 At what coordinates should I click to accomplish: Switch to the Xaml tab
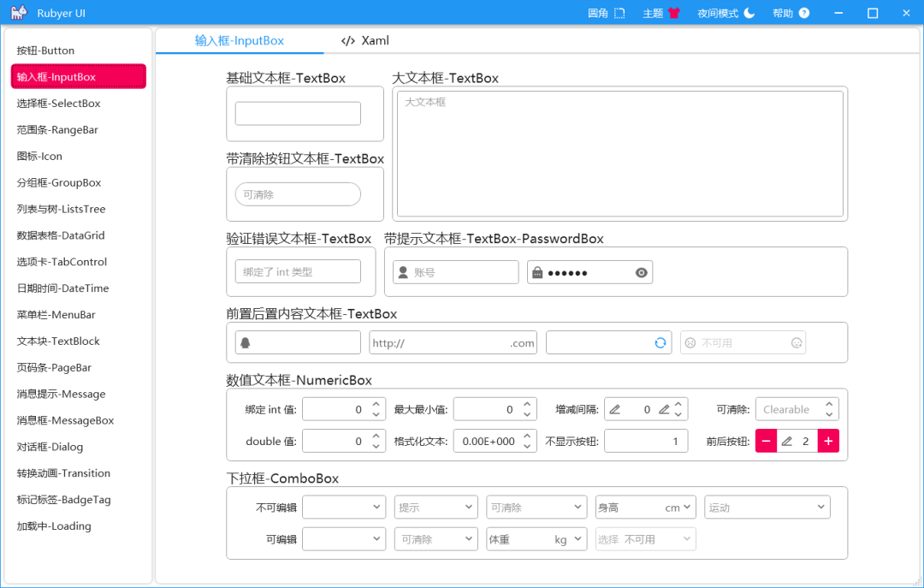pyautogui.click(x=364, y=40)
